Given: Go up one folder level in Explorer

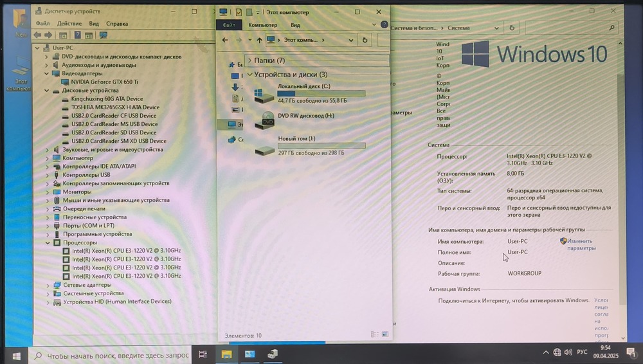Looking at the screenshot, I should coord(259,40).
